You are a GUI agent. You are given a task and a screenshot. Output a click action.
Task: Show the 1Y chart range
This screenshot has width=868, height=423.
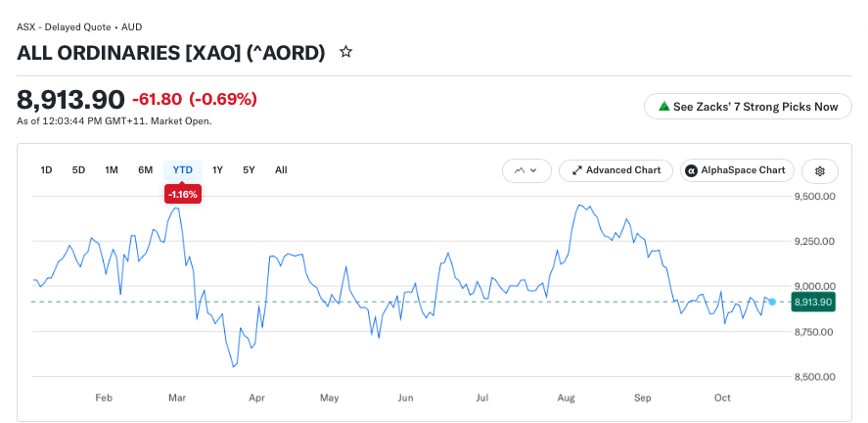[217, 170]
